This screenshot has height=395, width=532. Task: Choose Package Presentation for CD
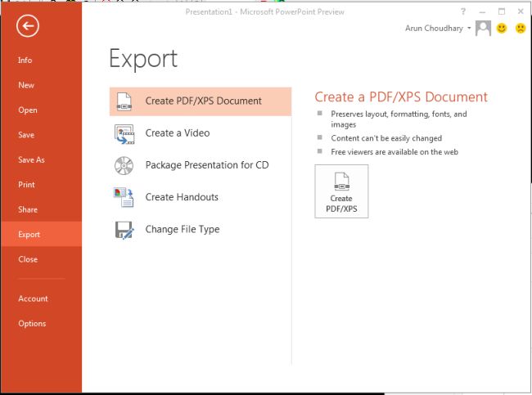[201, 165]
